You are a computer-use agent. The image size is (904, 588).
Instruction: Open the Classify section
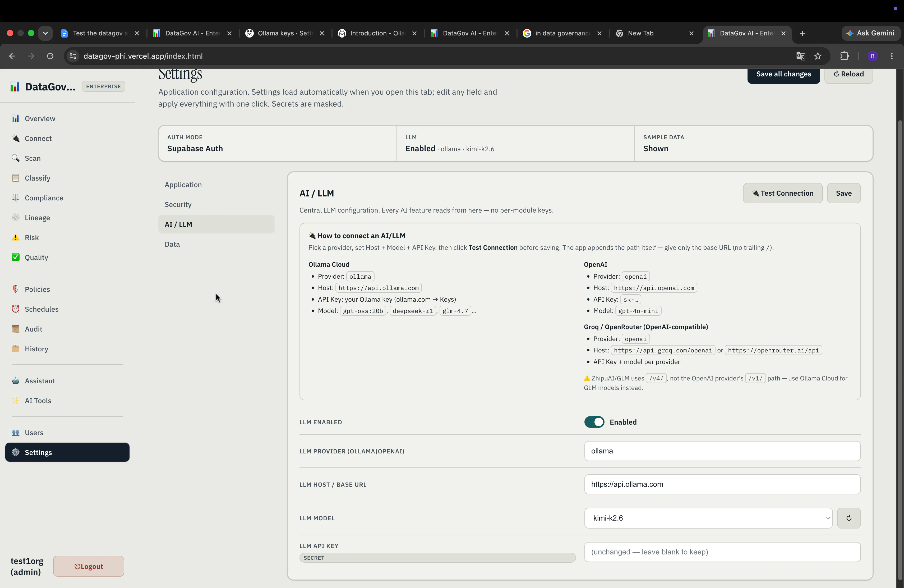[x=67, y=178]
